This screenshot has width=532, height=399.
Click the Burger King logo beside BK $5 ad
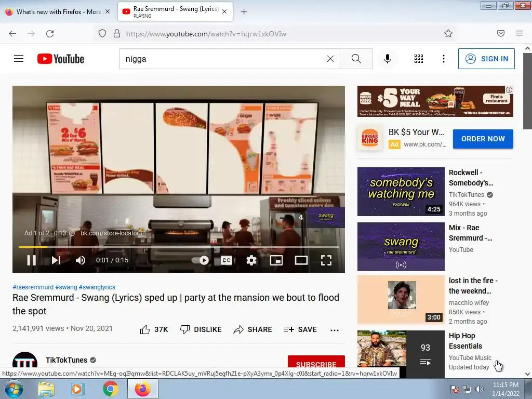(370, 138)
